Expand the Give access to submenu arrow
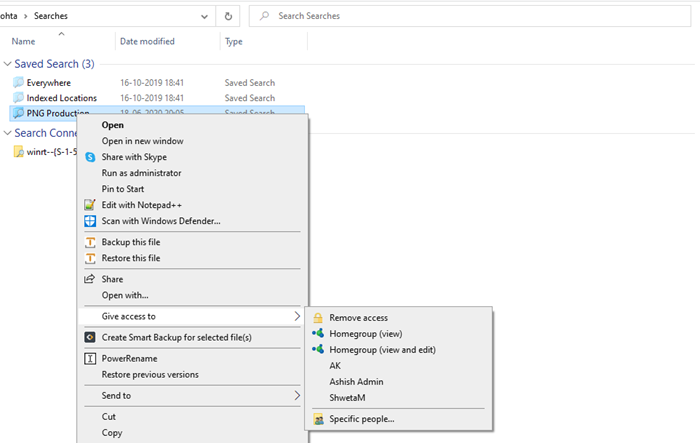The width and height of the screenshot is (700, 443). coord(297,316)
